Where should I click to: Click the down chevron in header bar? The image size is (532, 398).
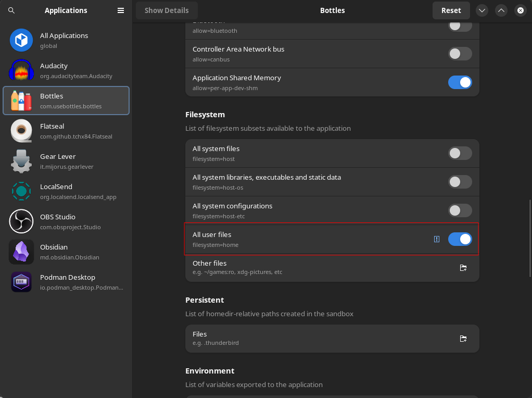(482, 10)
